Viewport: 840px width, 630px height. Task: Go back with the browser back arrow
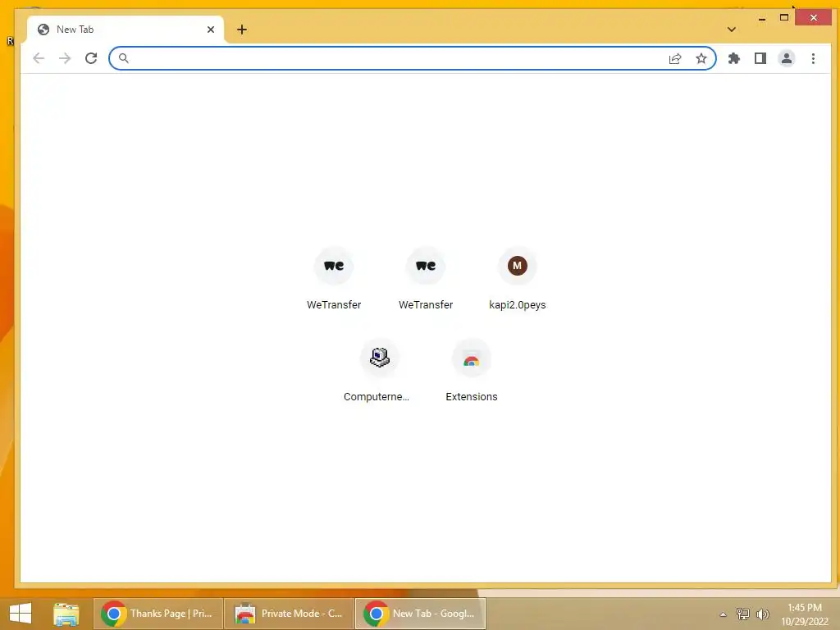click(x=39, y=58)
